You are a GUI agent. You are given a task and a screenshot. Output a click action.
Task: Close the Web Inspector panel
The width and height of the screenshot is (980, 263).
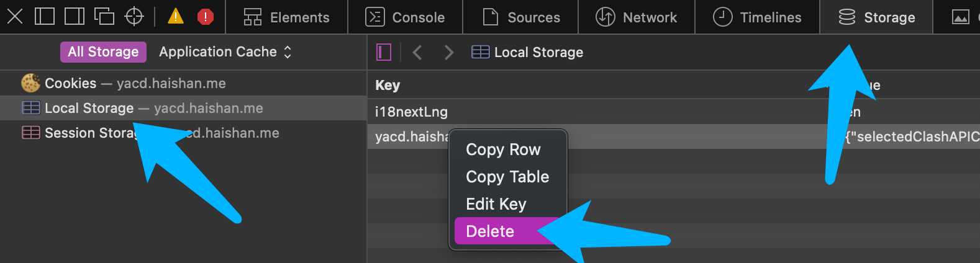(14, 16)
